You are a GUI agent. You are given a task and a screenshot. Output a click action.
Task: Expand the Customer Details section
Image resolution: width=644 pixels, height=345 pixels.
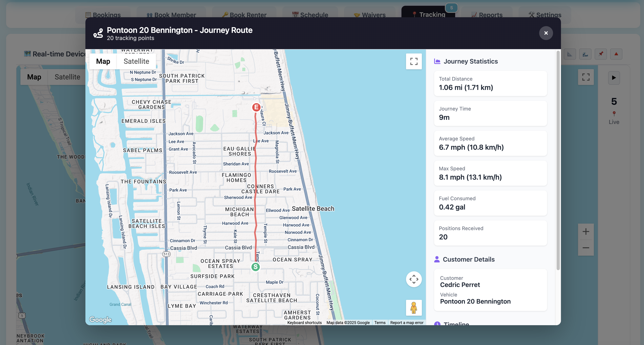click(x=468, y=259)
